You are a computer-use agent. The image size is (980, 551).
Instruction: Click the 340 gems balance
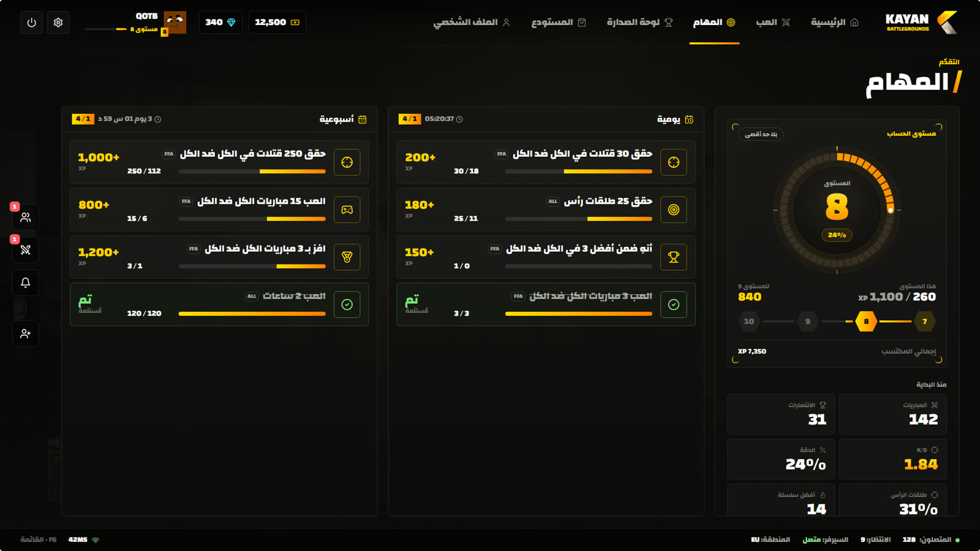point(221,22)
